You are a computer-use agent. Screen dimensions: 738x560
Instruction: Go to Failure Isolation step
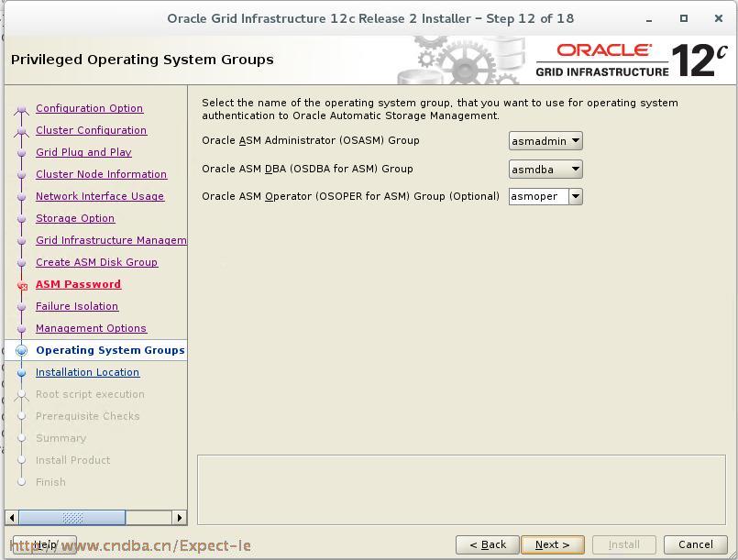point(77,306)
